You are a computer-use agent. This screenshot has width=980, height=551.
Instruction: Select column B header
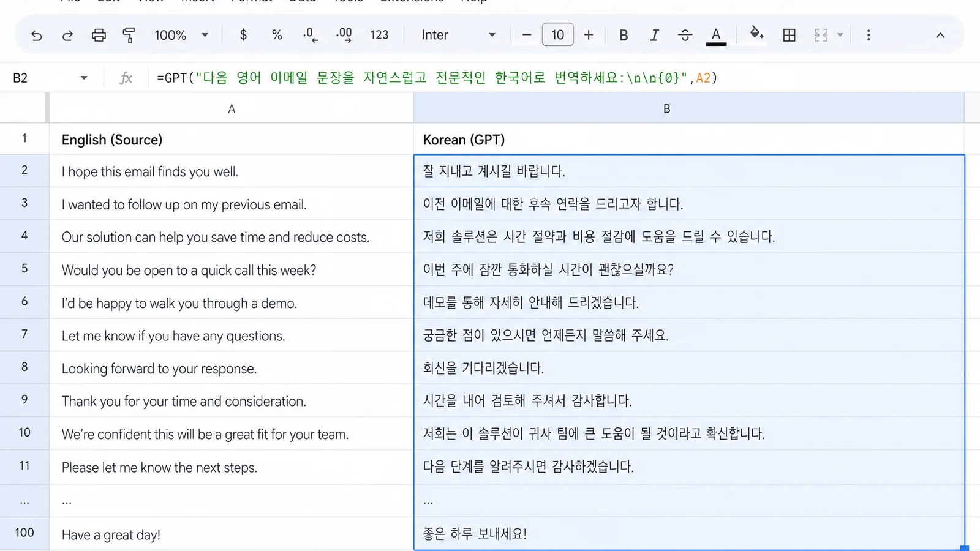pos(689,108)
